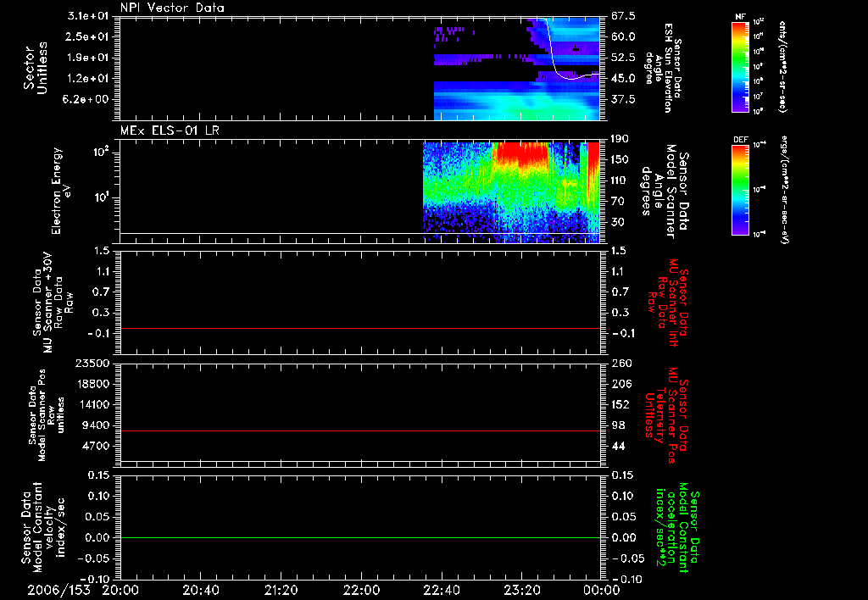Click the "1.9e+01" sector tick value

(x=89, y=58)
